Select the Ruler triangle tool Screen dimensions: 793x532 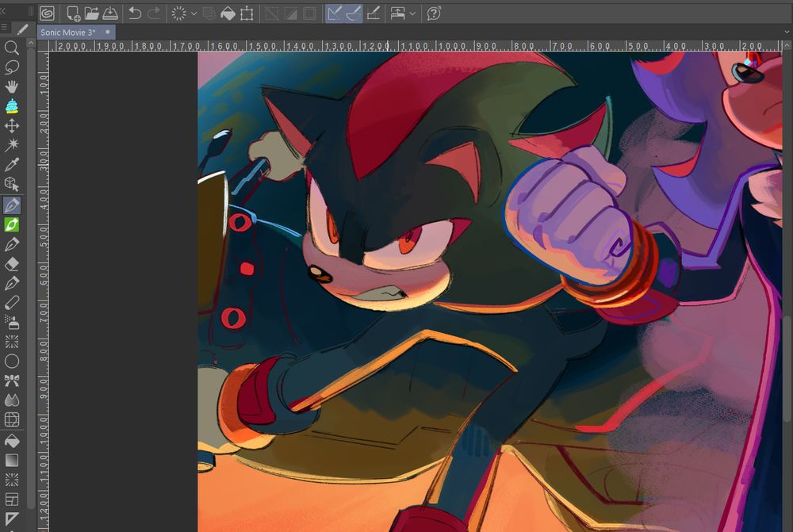[x=12, y=519]
